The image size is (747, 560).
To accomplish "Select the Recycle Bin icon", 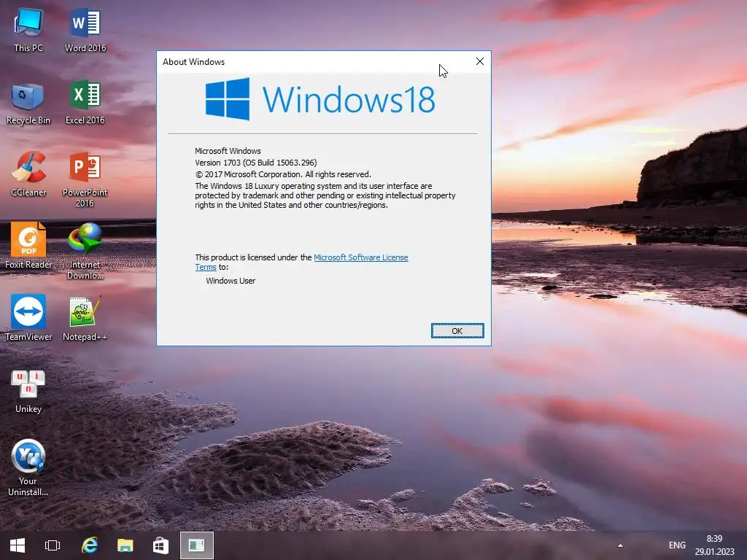I will coord(28,103).
